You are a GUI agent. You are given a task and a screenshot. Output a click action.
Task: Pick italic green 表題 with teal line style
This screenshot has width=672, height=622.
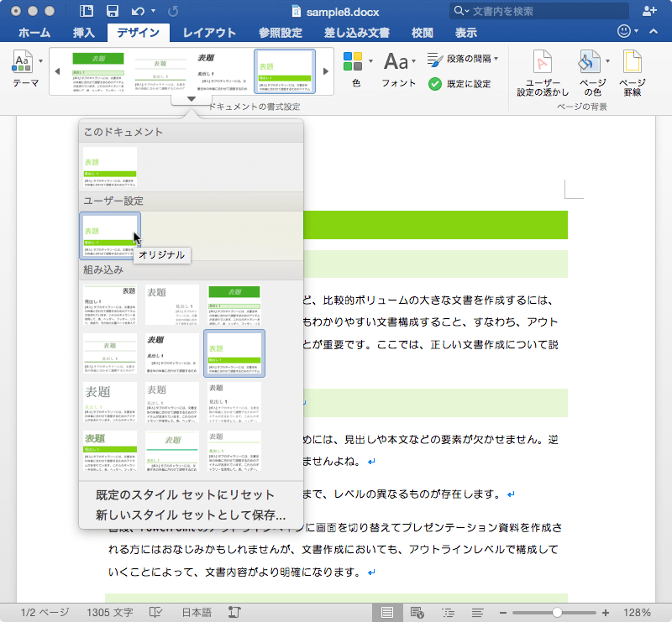[172, 451]
